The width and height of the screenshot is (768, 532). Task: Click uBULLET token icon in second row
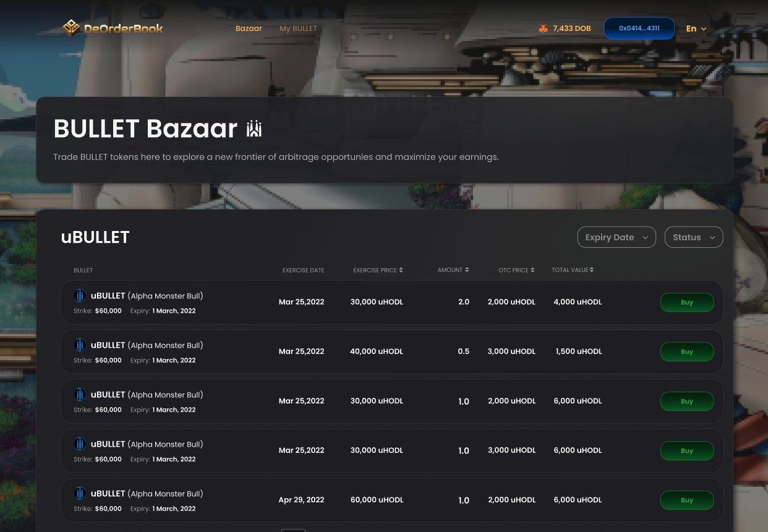80,345
